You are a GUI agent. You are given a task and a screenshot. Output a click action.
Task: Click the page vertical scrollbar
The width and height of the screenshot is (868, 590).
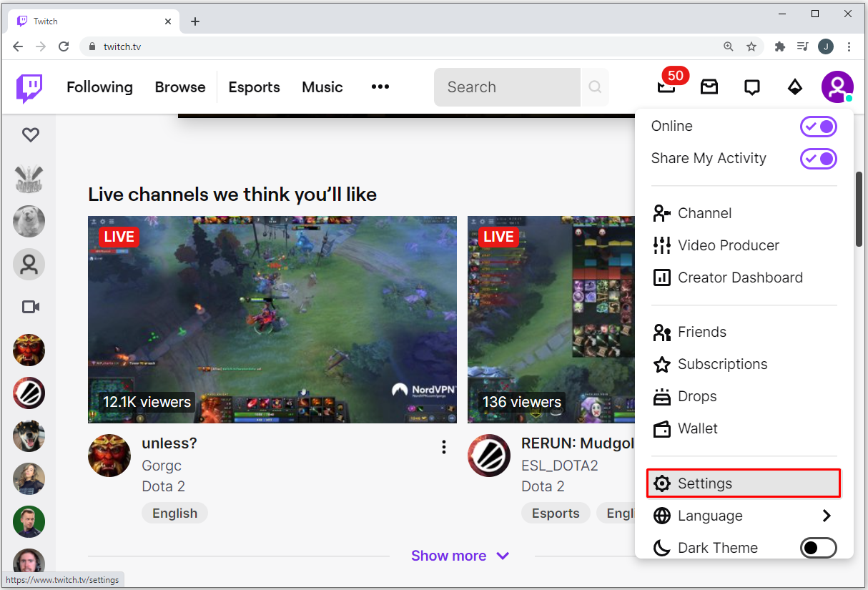pyautogui.click(x=860, y=209)
